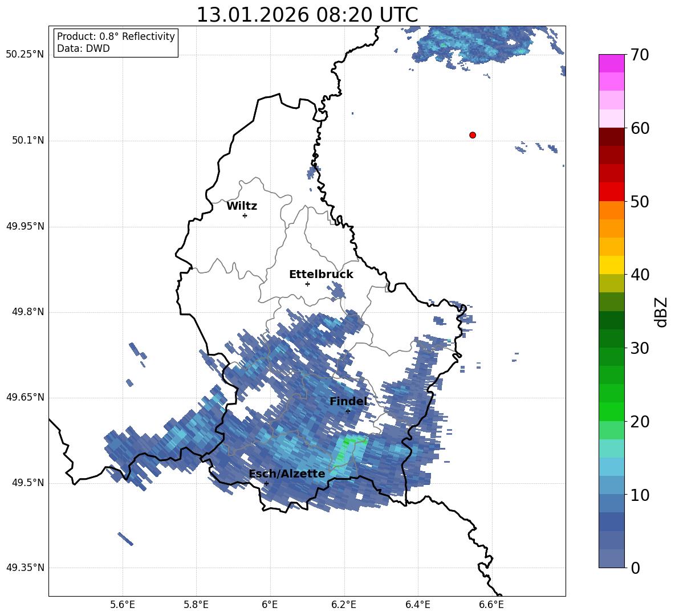
Task: Click the Ettelbruck station cross marker
Action: pos(307,284)
